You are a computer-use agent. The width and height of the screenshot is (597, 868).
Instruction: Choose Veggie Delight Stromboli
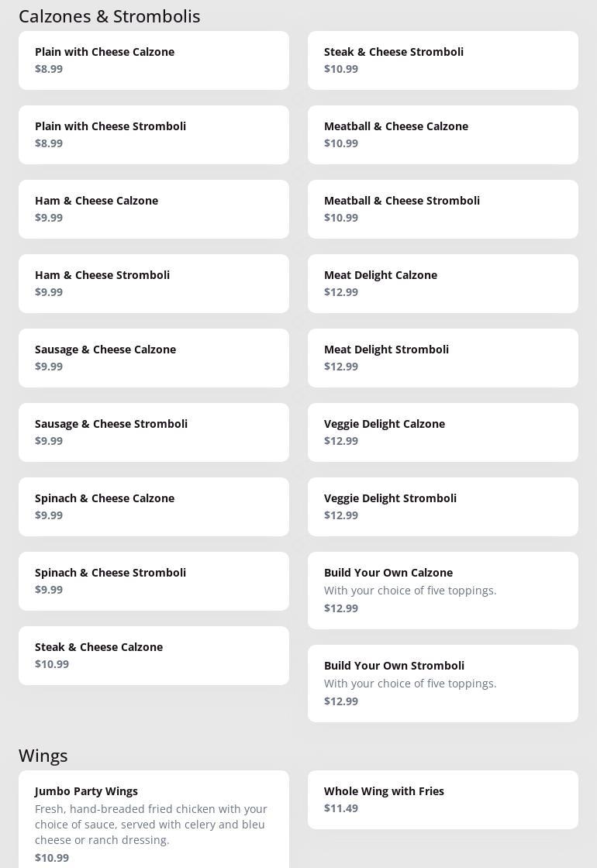tap(443, 507)
